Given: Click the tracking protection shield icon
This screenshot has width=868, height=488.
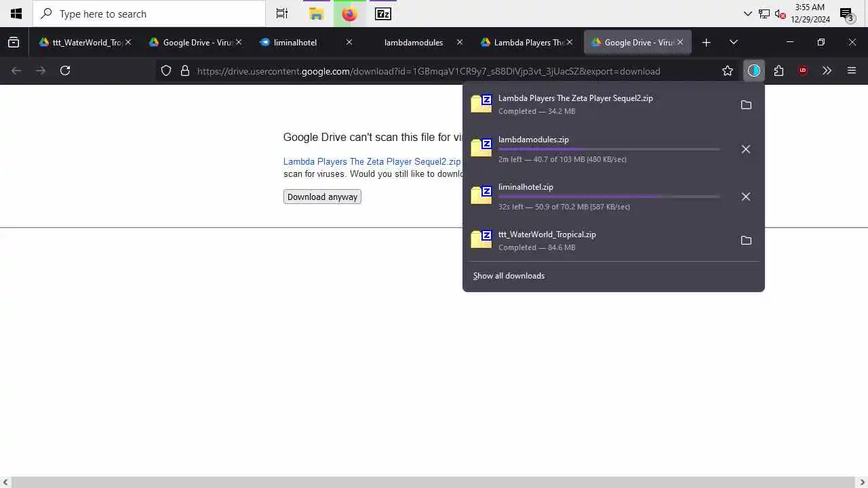Looking at the screenshot, I should (166, 70).
